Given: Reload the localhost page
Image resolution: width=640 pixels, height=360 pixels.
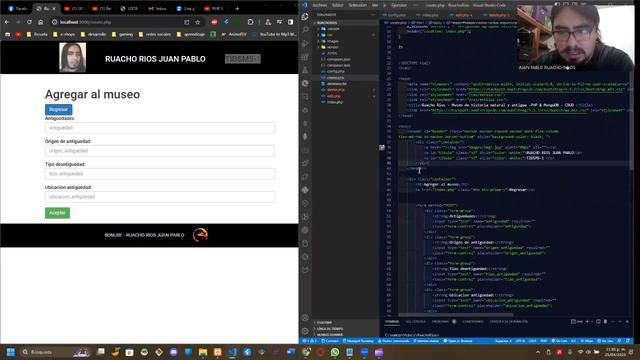Looking at the screenshot, I should click(x=29, y=22).
